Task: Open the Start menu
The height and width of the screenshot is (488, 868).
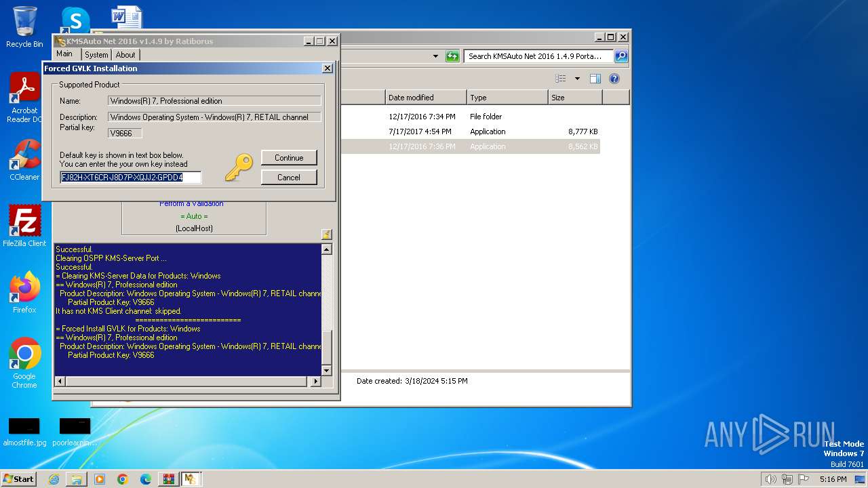Action: click(x=19, y=479)
